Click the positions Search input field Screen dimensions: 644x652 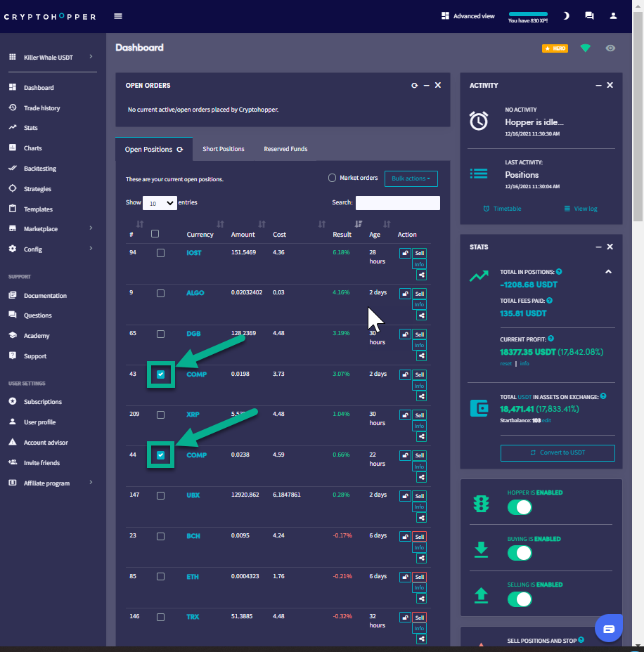click(397, 203)
